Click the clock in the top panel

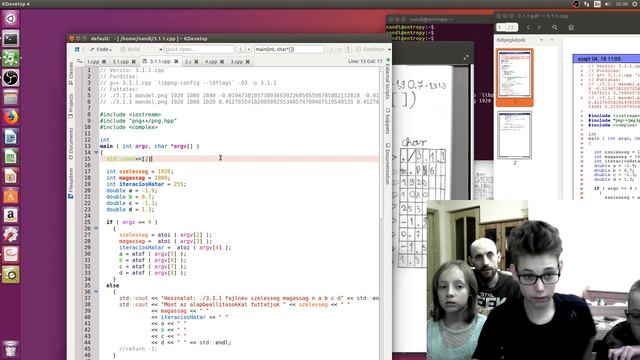tap(622, 4)
